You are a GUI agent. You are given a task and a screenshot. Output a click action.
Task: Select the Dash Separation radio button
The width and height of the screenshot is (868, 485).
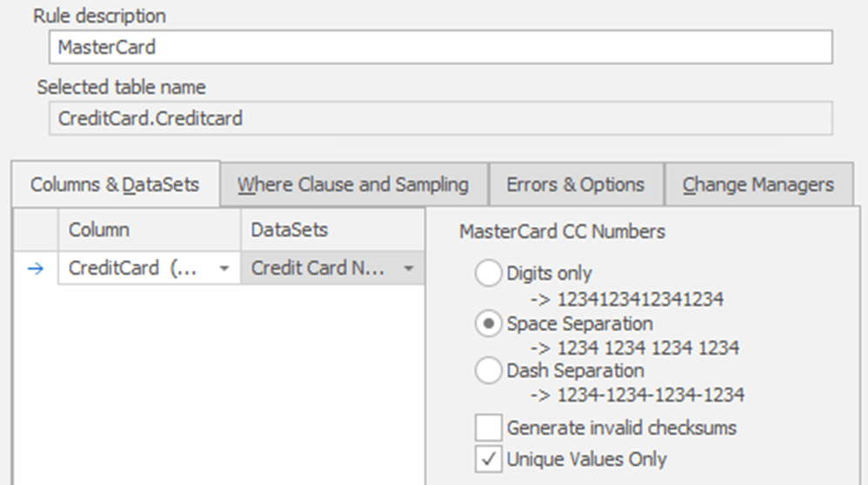tap(488, 370)
